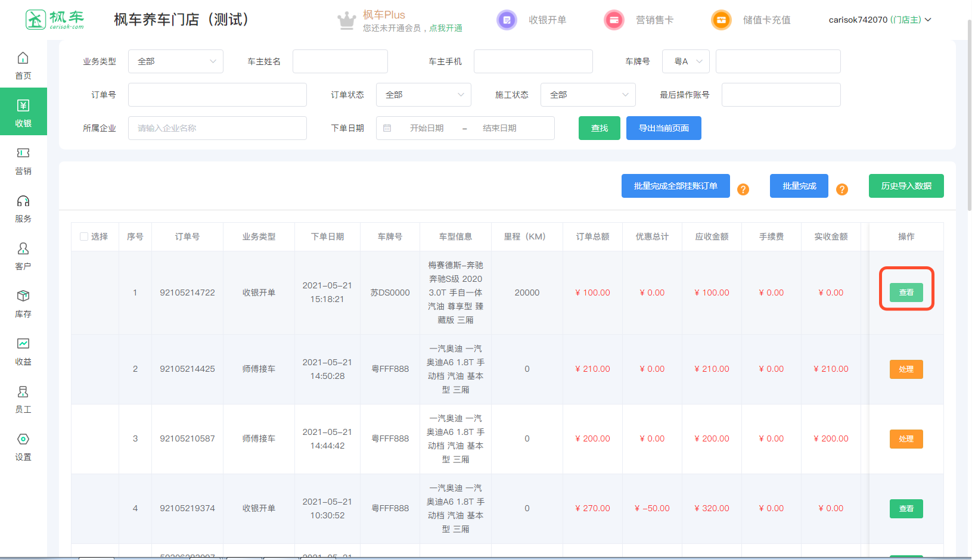Open the 订单状态 dropdown
The height and width of the screenshot is (560, 972).
click(x=423, y=95)
